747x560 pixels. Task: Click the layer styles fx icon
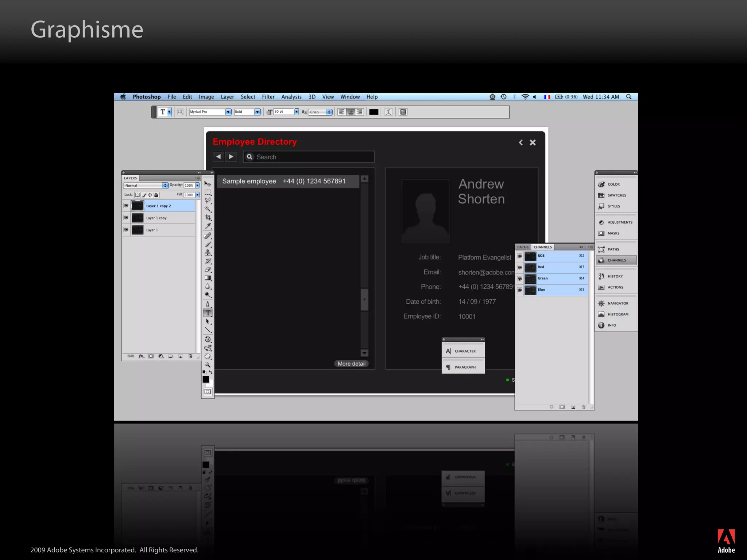point(141,356)
